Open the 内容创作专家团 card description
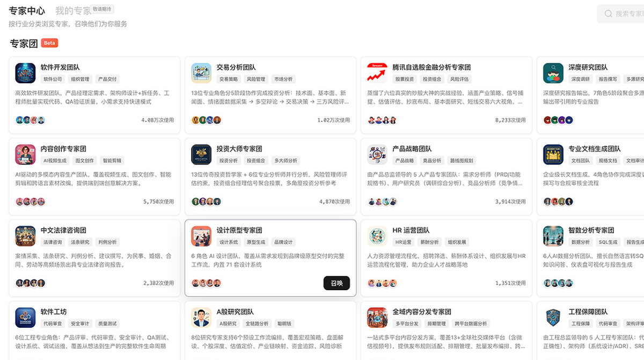 click(x=94, y=179)
